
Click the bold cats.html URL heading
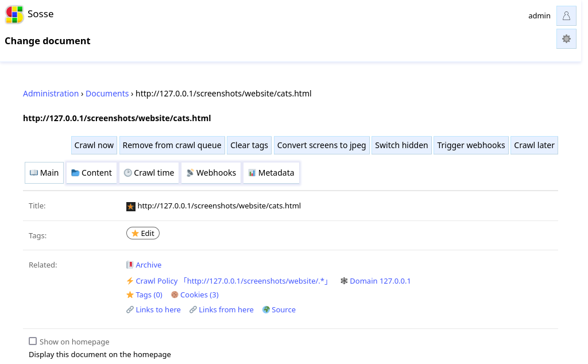click(x=117, y=118)
